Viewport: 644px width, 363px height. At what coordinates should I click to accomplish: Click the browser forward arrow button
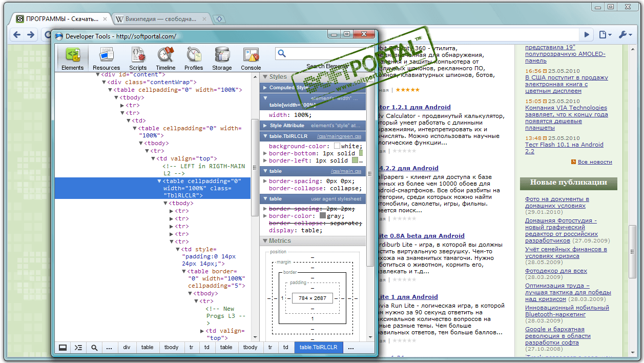coord(31,35)
